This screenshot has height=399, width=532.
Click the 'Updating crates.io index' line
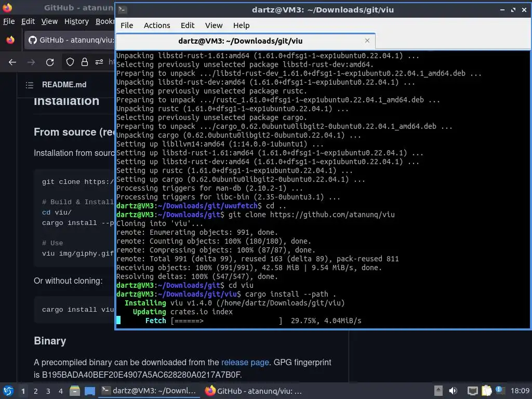click(182, 312)
